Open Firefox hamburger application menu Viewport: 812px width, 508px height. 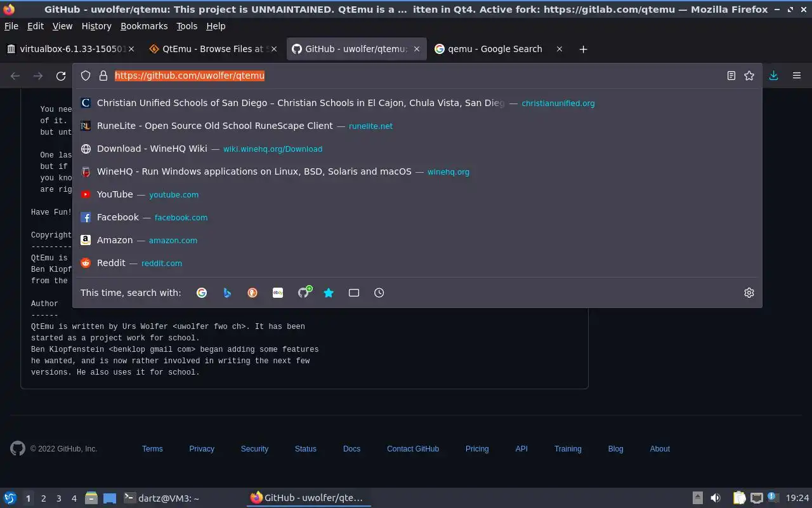(x=797, y=76)
